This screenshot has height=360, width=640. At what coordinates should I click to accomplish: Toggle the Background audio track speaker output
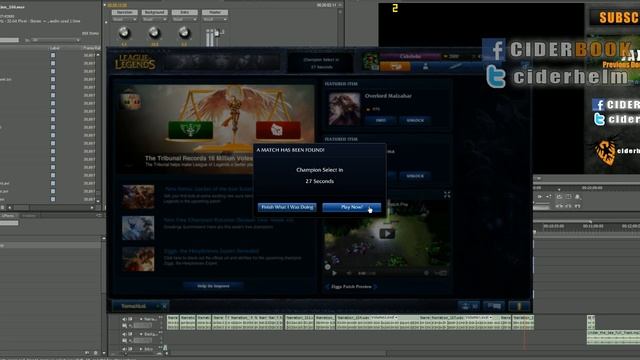pos(125,334)
